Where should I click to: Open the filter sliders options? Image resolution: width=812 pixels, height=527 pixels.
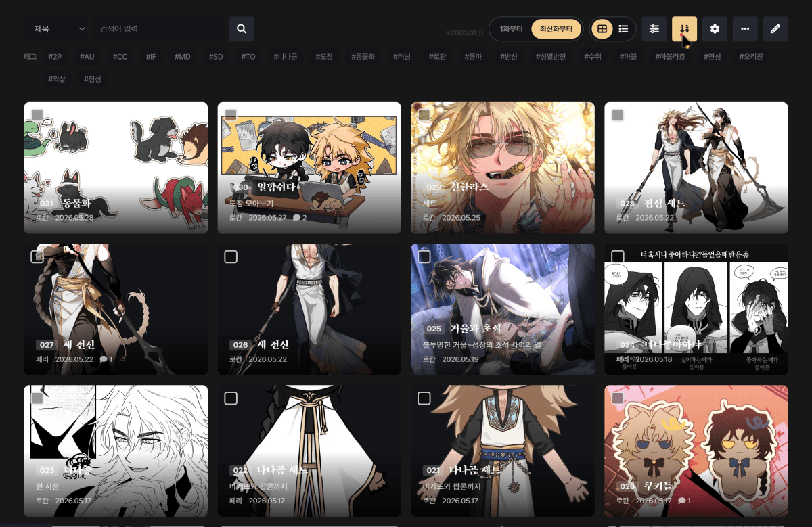click(654, 29)
